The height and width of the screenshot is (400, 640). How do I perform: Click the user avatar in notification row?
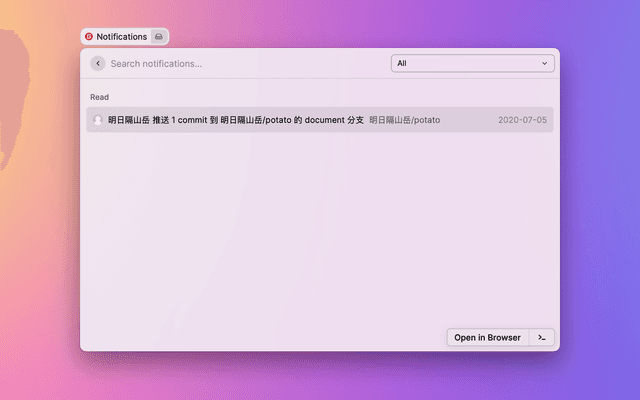point(98,120)
